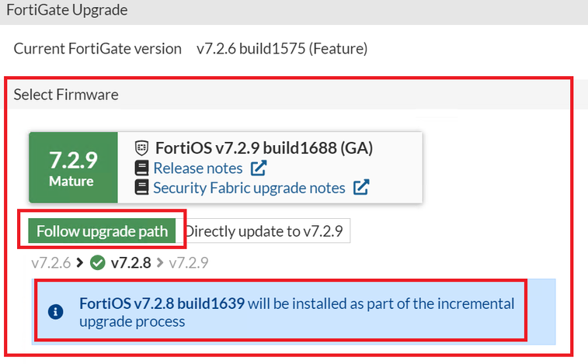Screen dimensions: 588x364
Task: Click the chevron between v7.2.8 and v7.2.9
Action: (160, 262)
